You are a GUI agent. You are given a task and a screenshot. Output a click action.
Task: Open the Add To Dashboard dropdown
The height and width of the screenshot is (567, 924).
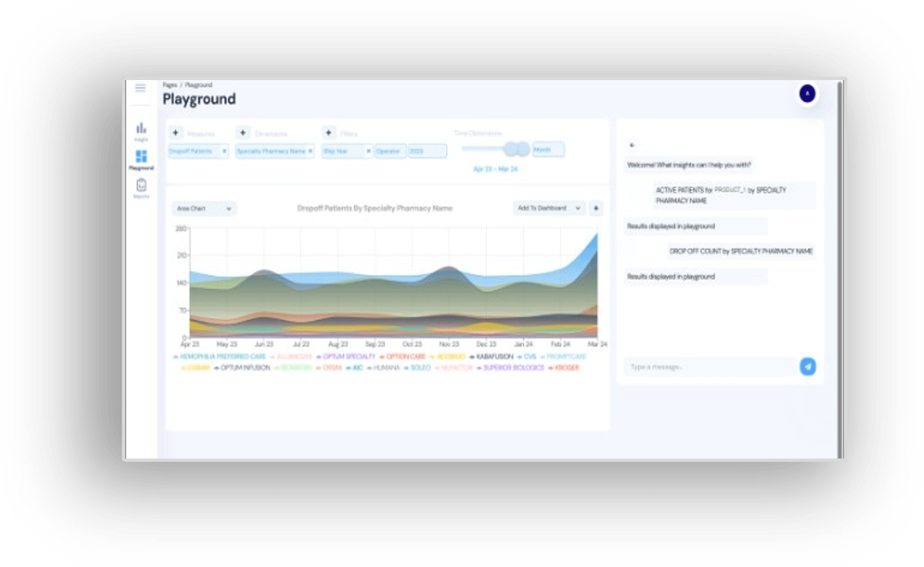548,208
